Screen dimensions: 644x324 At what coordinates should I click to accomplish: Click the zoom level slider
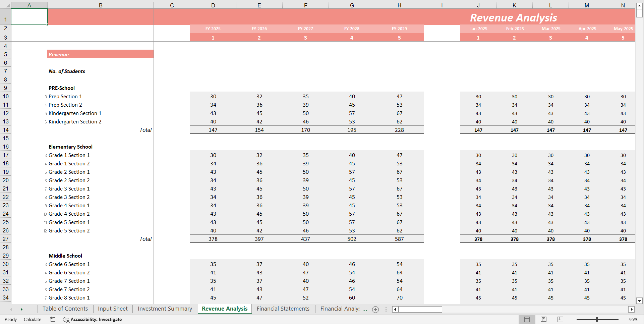[x=597, y=319]
